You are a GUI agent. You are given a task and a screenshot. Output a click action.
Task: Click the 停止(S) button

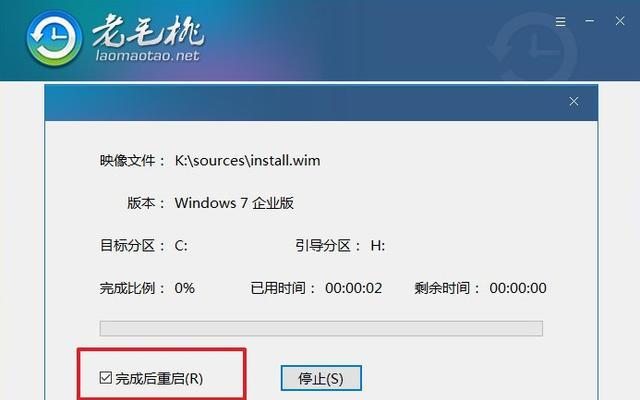pos(321,378)
